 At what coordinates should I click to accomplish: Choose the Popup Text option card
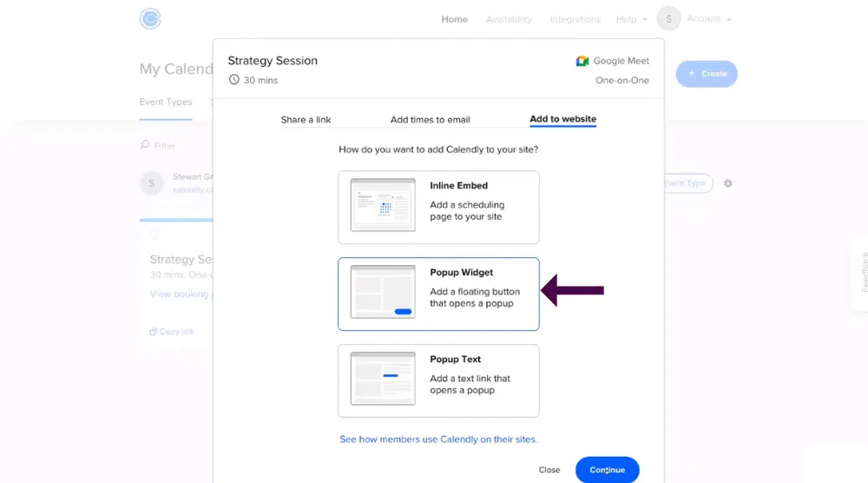438,380
